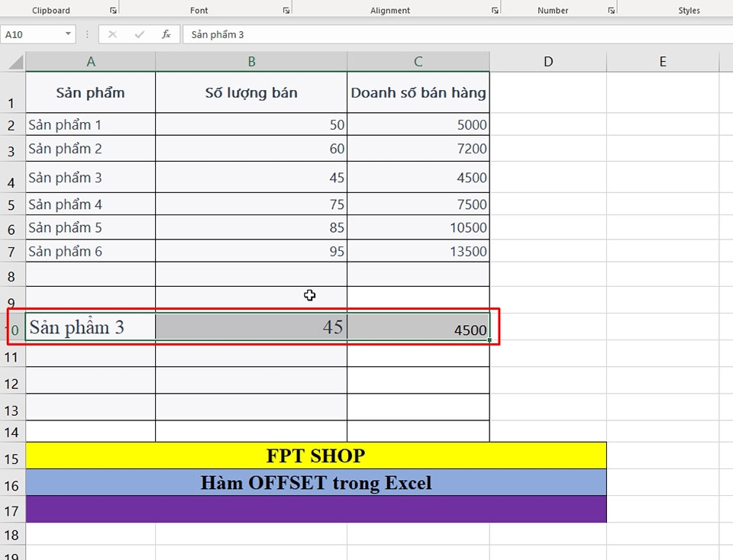Click the purple merged cell in row 17
This screenshot has width=733, height=560.
pyautogui.click(x=316, y=509)
